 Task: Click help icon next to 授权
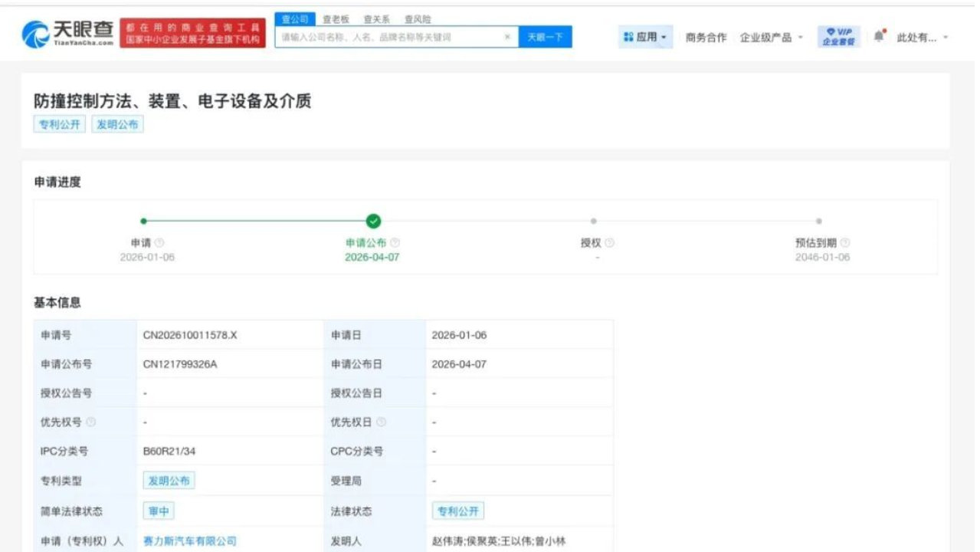click(610, 243)
